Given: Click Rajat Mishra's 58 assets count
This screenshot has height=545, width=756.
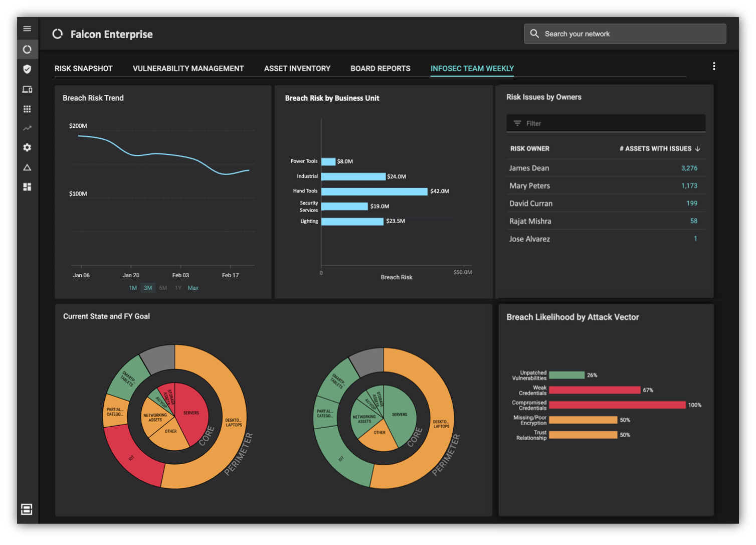Looking at the screenshot, I should click(x=694, y=221).
